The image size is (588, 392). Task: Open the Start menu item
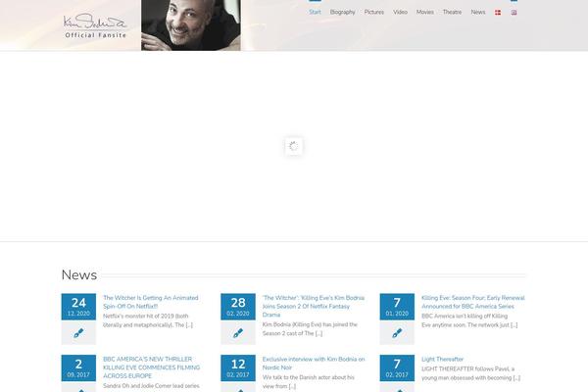tap(315, 12)
